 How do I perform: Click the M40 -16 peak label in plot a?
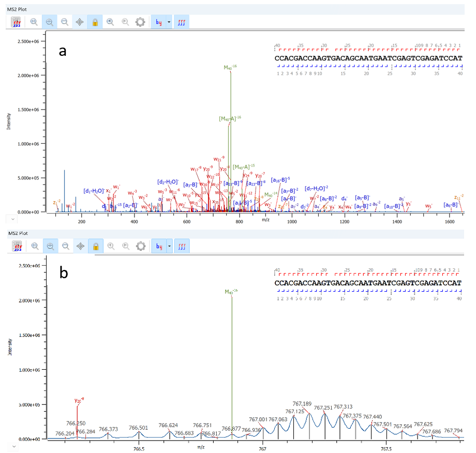pos(230,67)
